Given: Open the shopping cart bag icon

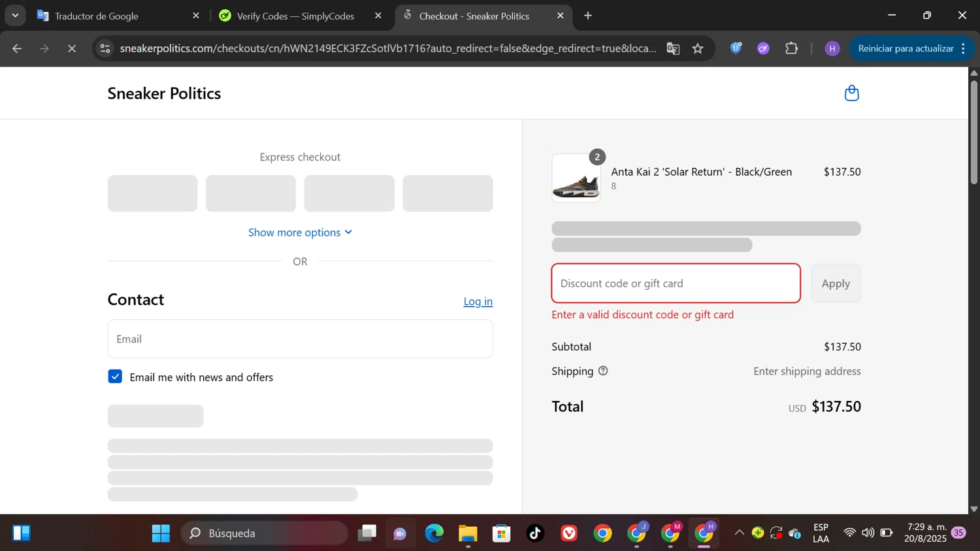Looking at the screenshot, I should coord(851,93).
